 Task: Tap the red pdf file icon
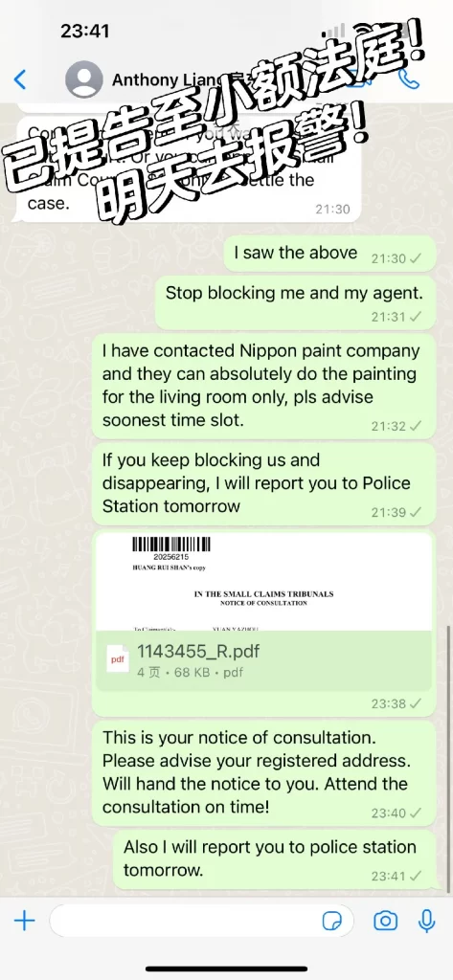[118, 660]
